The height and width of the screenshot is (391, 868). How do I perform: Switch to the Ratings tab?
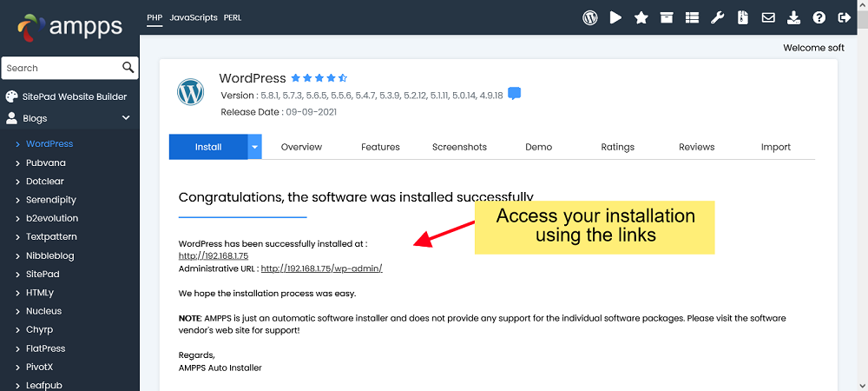pos(618,147)
